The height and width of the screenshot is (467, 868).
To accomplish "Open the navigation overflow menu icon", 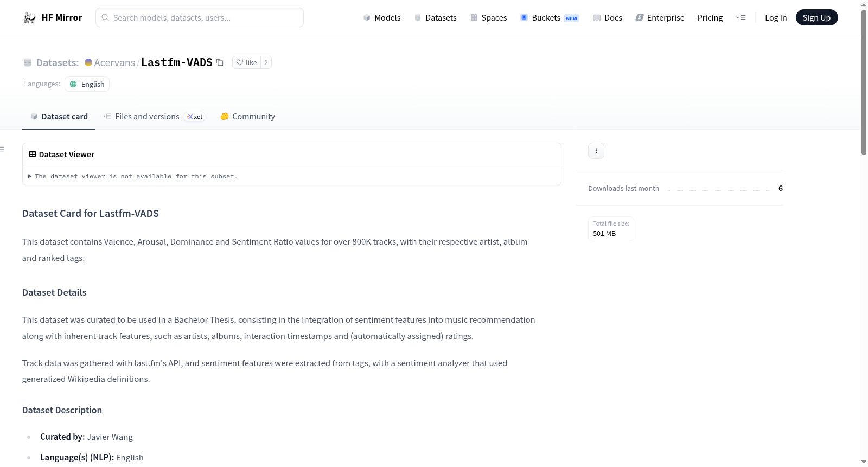I will (741, 18).
